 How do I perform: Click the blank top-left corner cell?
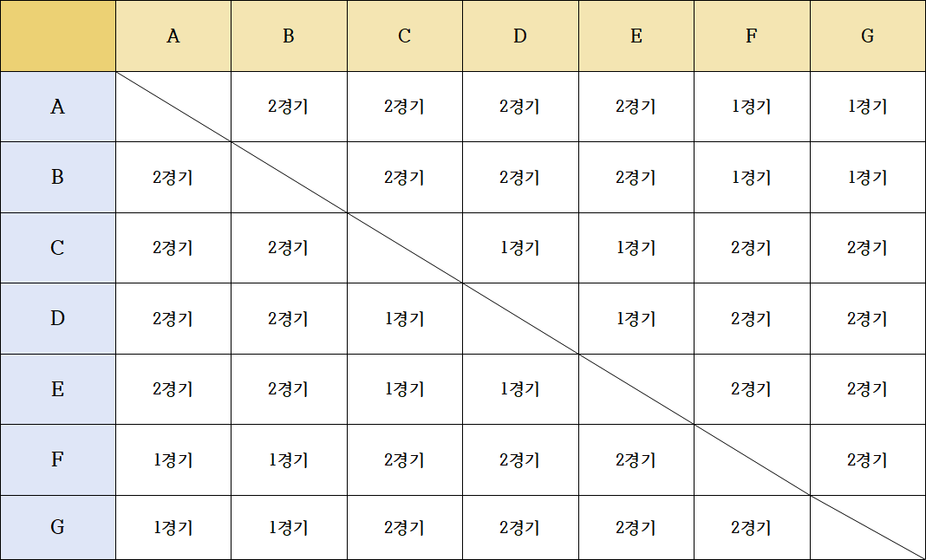pyautogui.click(x=58, y=36)
